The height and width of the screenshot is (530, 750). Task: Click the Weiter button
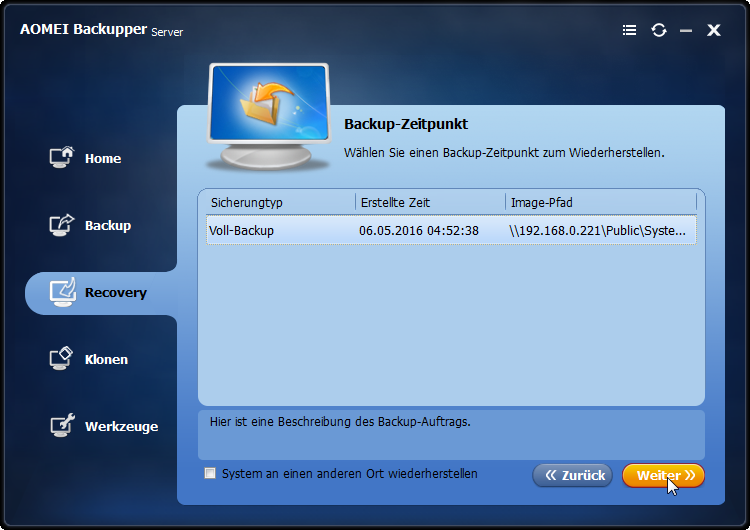click(663, 475)
